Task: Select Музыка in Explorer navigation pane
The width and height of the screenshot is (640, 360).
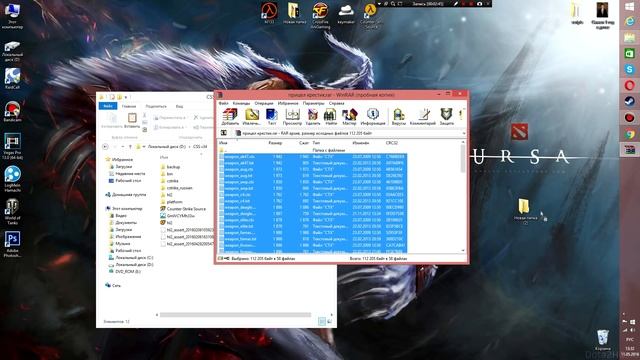Action: [120, 243]
